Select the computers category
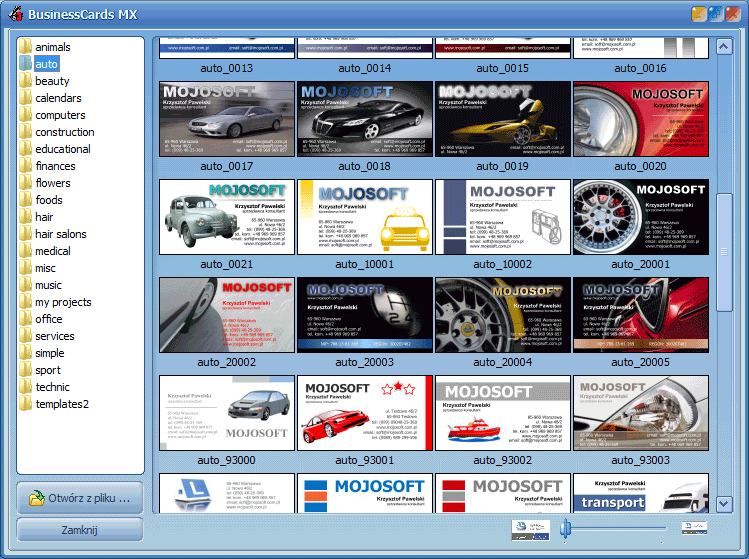The height and width of the screenshot is (559, 749). click(60, 115)
